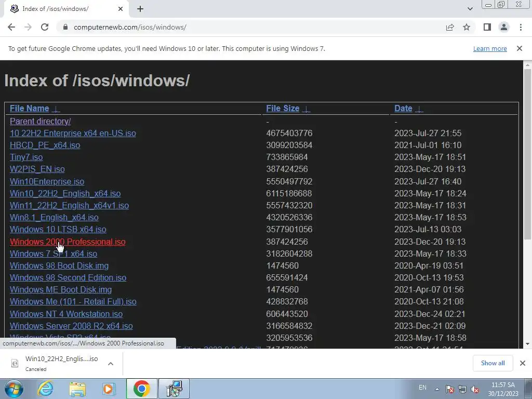Click the Canceled download status text
This screenshot has width=532, height=399.
pos(36,369)
